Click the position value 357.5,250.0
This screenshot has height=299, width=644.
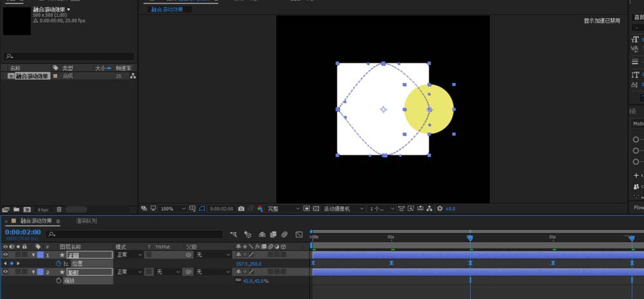click(249, 264)
